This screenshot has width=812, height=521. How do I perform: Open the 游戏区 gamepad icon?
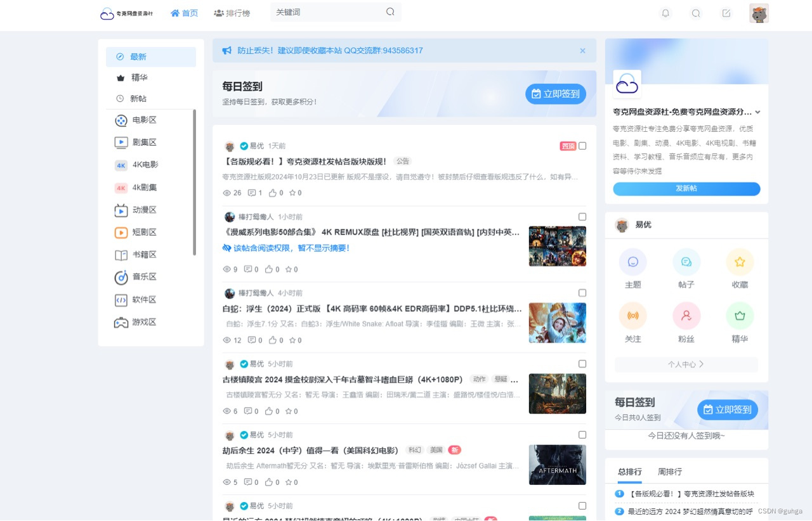(x=121, y=322)
